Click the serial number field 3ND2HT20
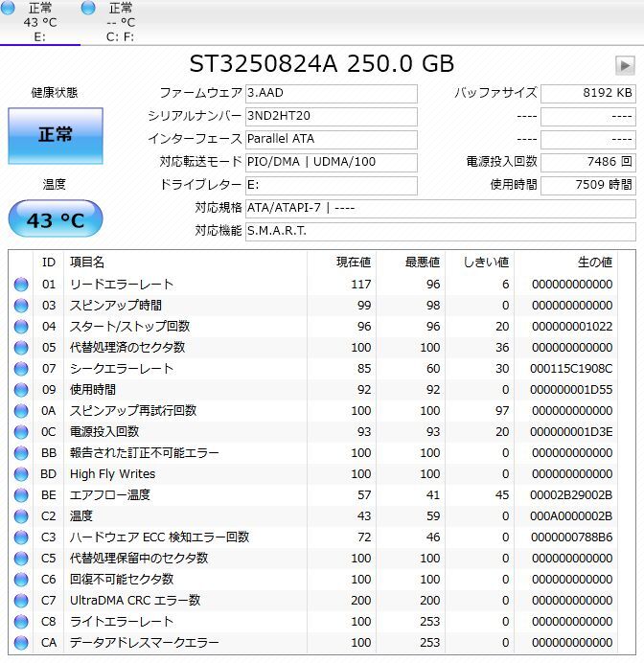Viewport: 644px width, 663px height. point(331,117)
